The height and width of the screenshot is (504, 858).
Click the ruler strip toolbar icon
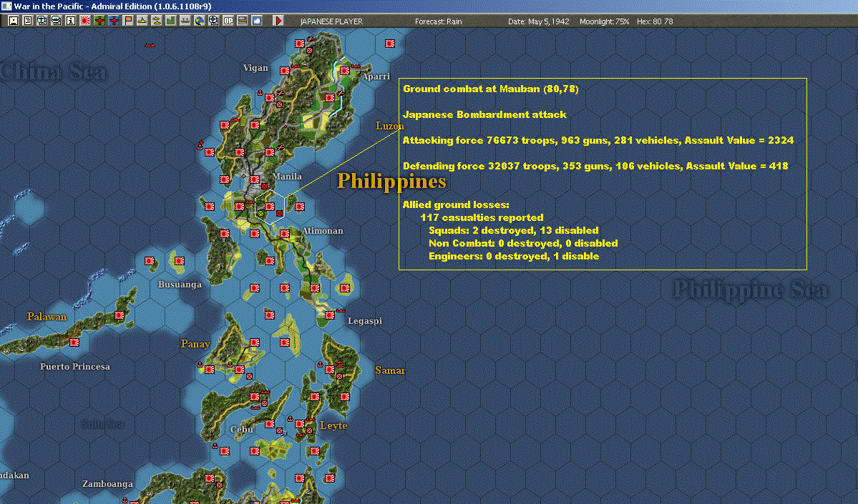tap(243, 21)
